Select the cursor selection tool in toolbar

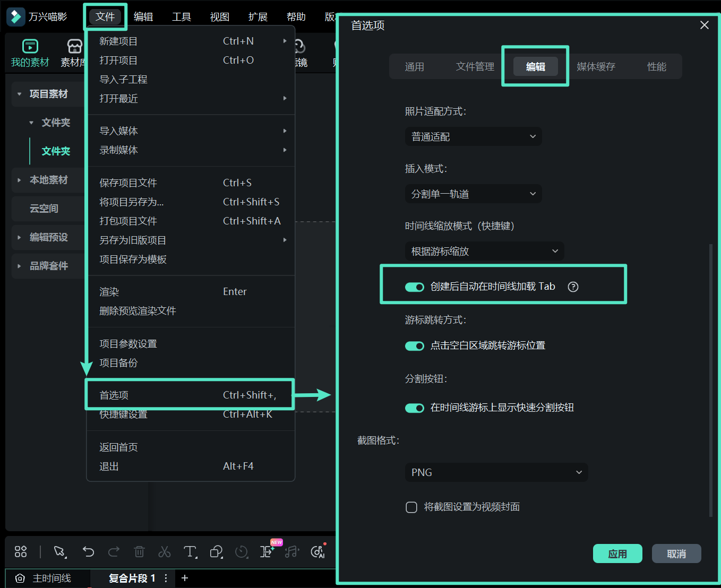59,552
